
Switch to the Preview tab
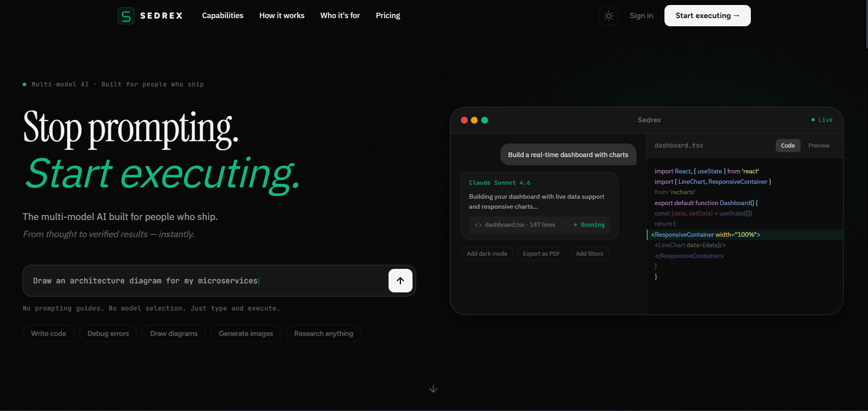tap(819, 145)
